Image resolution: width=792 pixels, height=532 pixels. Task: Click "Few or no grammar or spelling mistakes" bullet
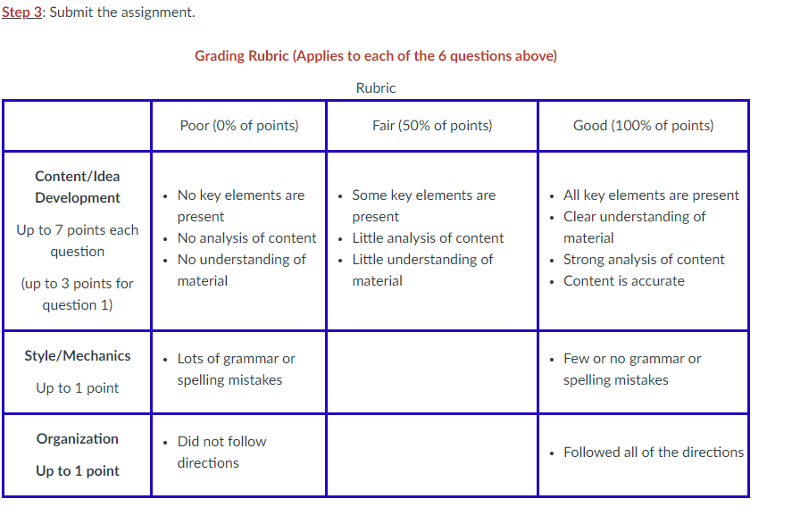[632, 369]
